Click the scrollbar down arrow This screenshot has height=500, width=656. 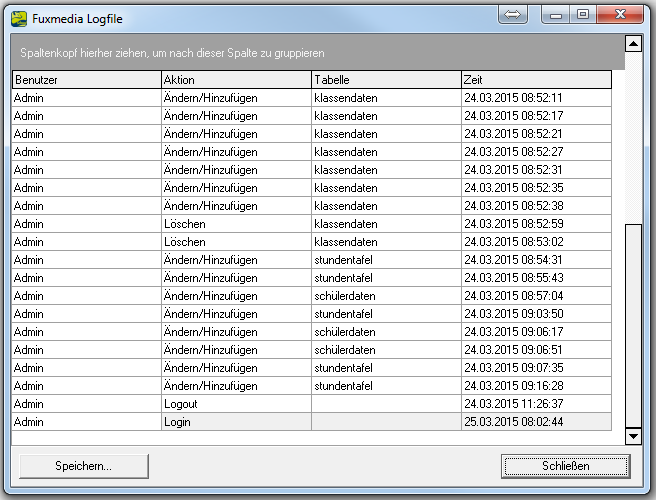(x=633, y=436)
